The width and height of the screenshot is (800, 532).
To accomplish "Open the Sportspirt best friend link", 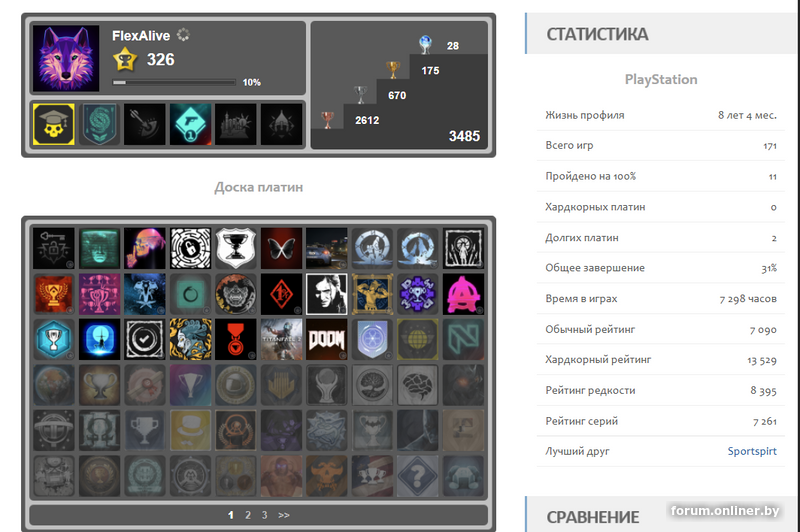I will pyautogui.click(x=752, y=451).
